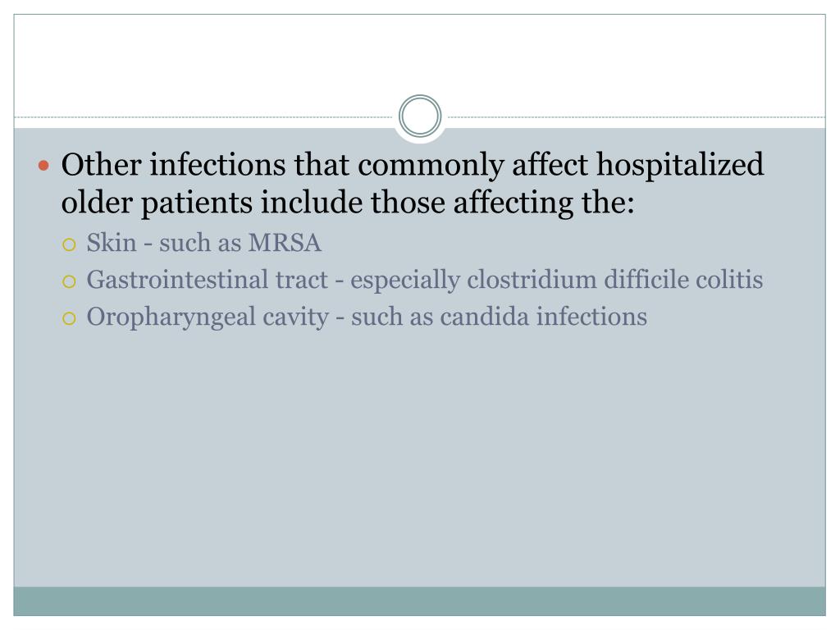
Task: Click the teal footer bar at slide bottom
Action: [x=419, y=601]
